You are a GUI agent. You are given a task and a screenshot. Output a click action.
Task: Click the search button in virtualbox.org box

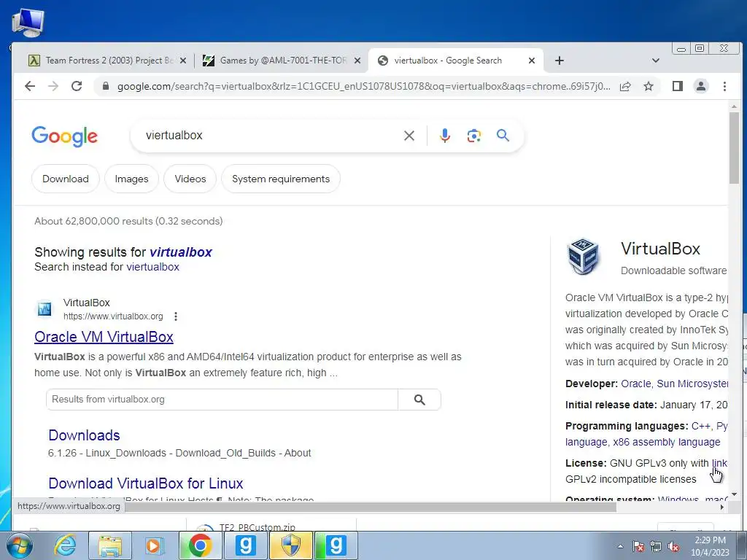[x=419, y=400]
